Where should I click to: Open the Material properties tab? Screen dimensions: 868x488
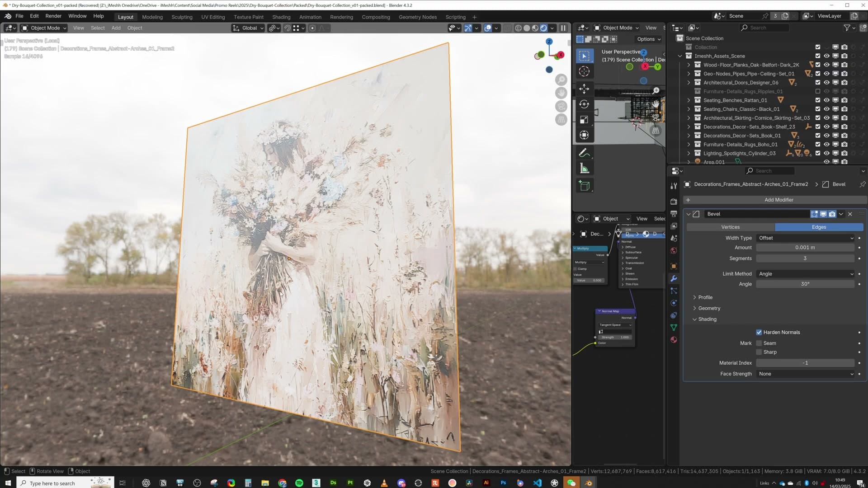(674, 340)
